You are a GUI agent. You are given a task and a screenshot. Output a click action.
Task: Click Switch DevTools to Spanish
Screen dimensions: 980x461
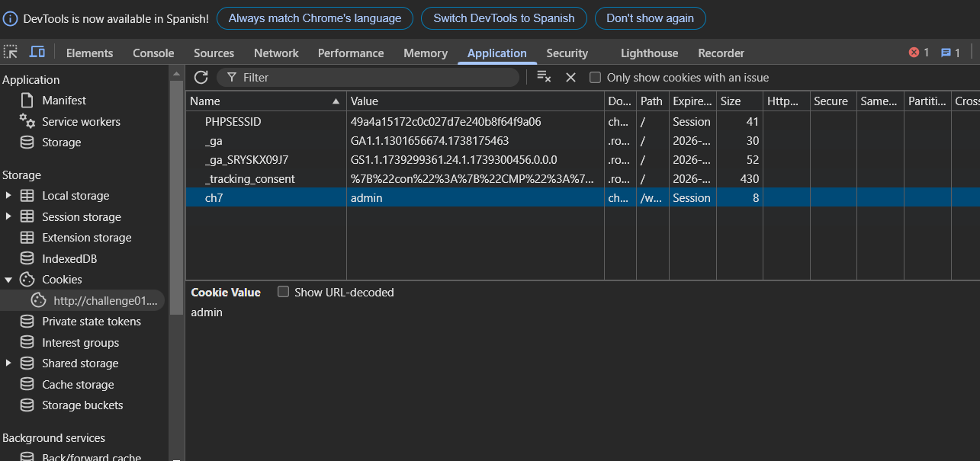pyautogui.click(x=503, y=18)
